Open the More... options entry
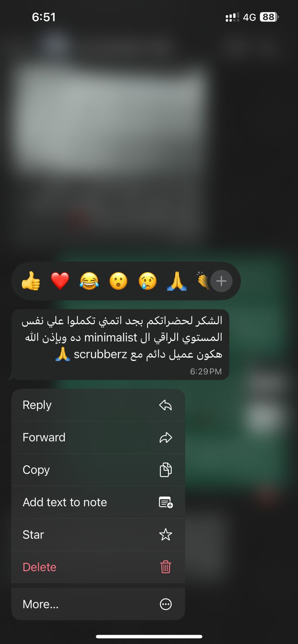 coord(98,604)
